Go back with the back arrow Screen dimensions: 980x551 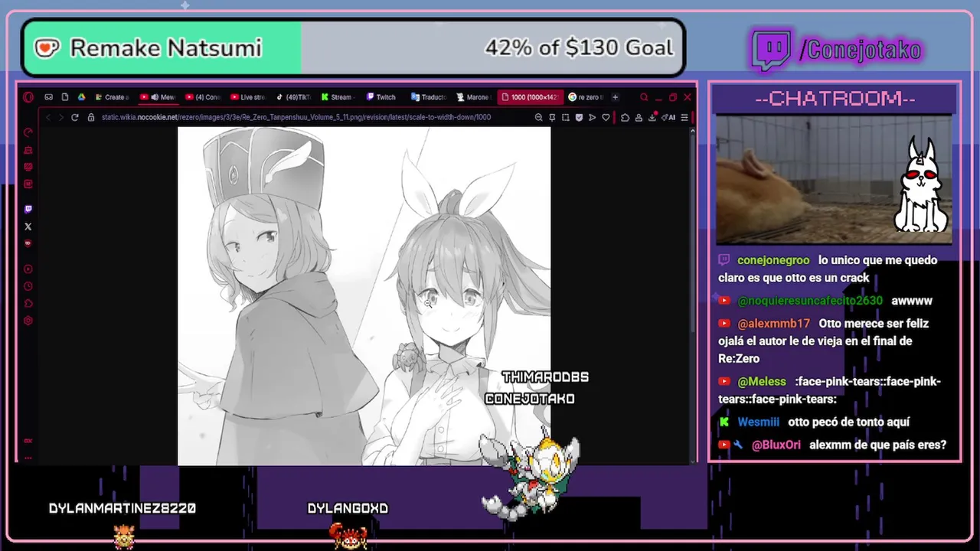[x=47, y=117]
